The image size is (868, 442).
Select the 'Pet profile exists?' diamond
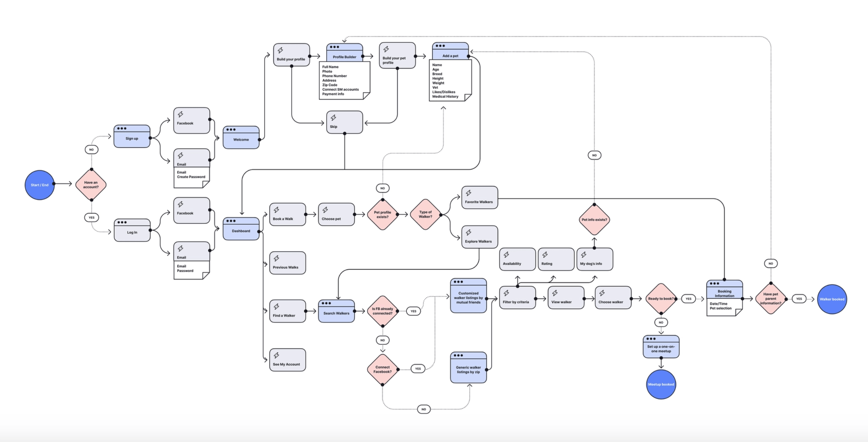(x=382, y=215)
